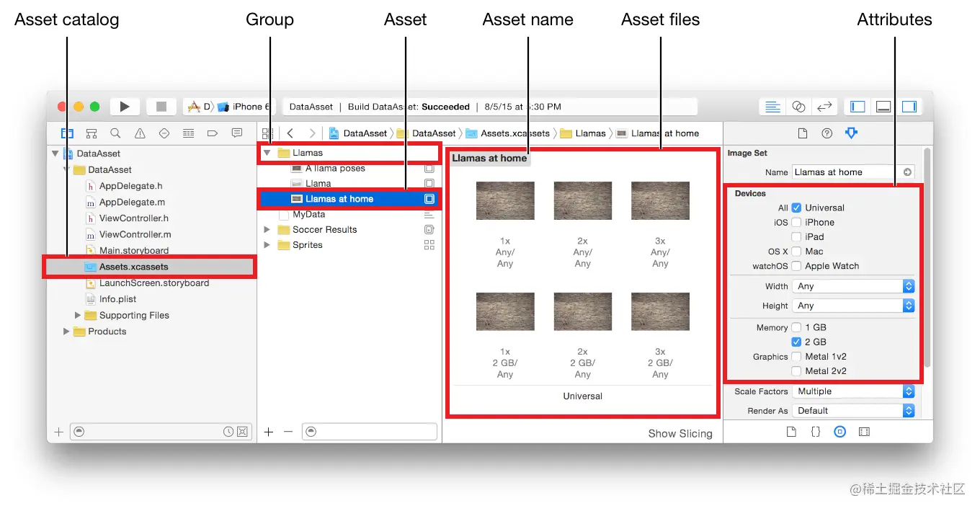Select the MyData asset
Viewport: 980px width, 511px height.
(x=308, y=214)
